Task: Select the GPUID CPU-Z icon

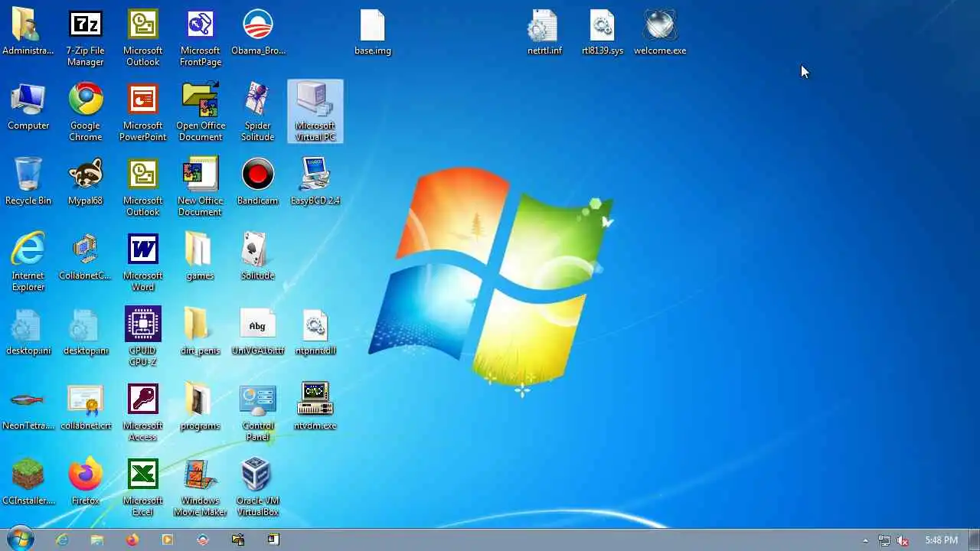Action: [x=142, y=337]
